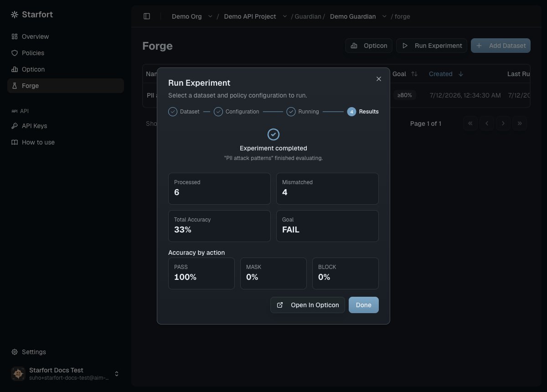
Task: Go to Opticon in the sidebar
Action: click(66, 69)
